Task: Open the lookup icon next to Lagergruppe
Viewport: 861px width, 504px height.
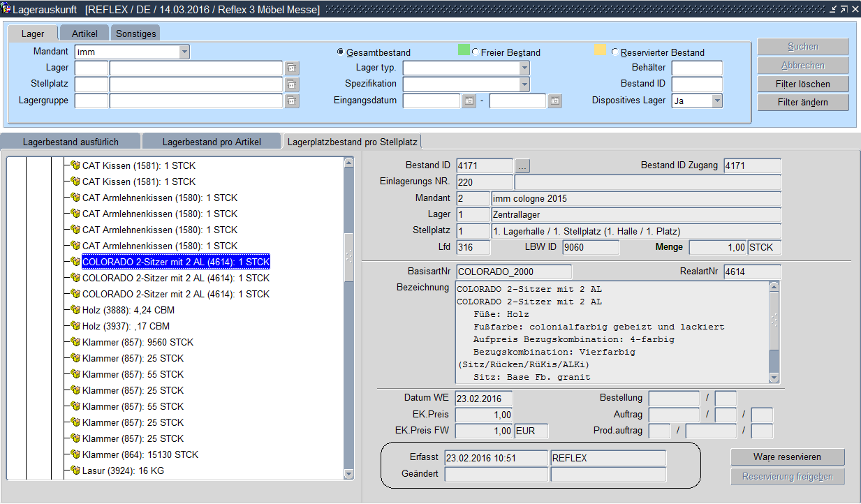Action: click(x=292, y=101)
